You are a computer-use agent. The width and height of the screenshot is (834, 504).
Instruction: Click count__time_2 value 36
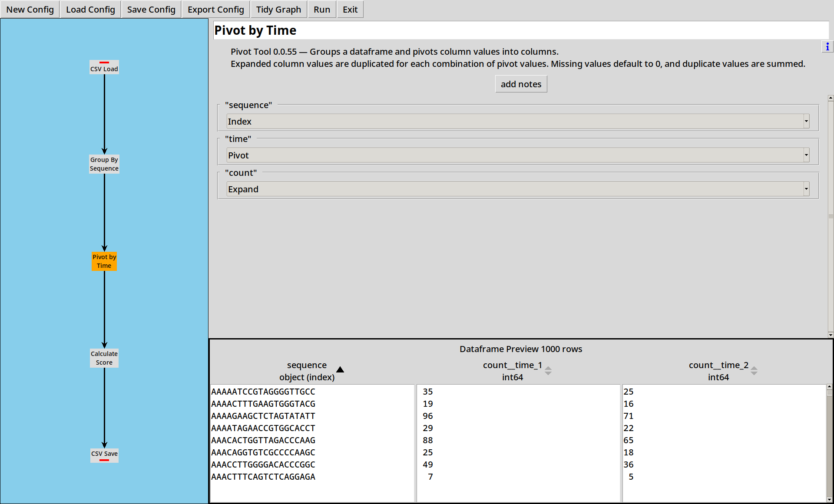click(x=629, y=464)
